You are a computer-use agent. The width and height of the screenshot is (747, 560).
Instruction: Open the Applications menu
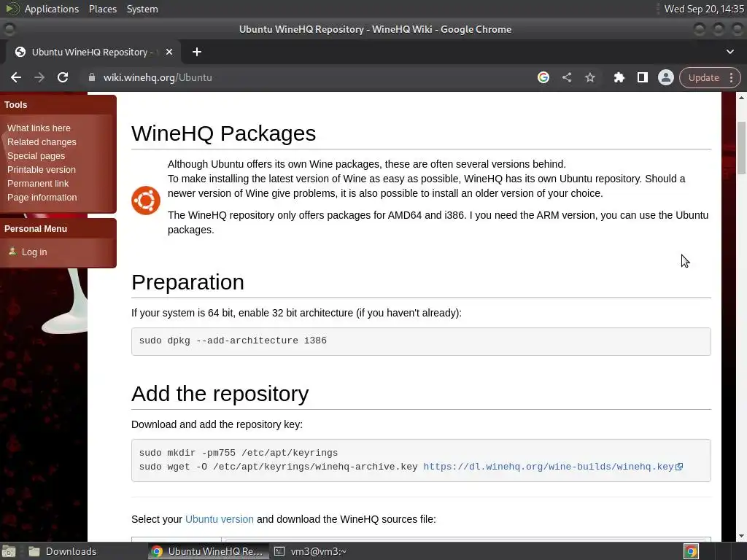point(51,9)
